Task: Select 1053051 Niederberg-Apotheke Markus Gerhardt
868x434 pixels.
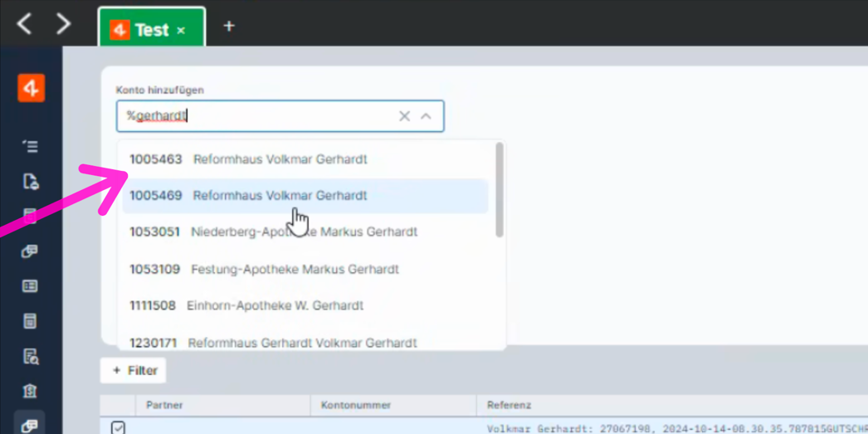Action: click(305, 232)
